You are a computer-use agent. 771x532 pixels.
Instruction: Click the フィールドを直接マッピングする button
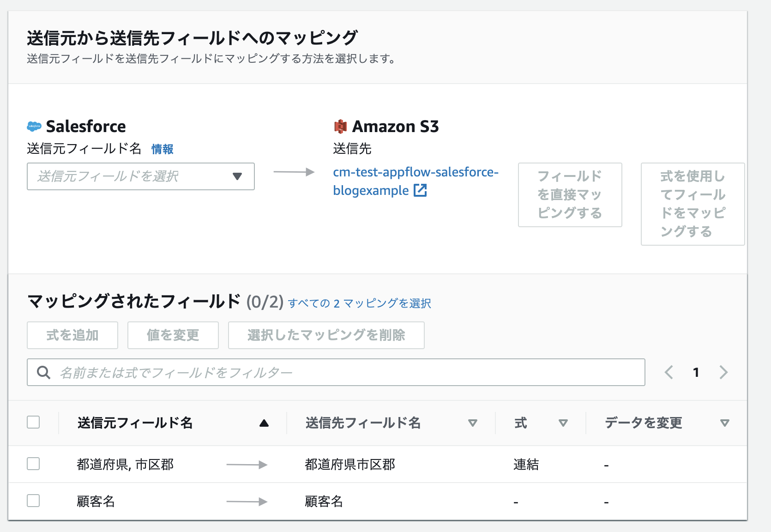point(571,195)
